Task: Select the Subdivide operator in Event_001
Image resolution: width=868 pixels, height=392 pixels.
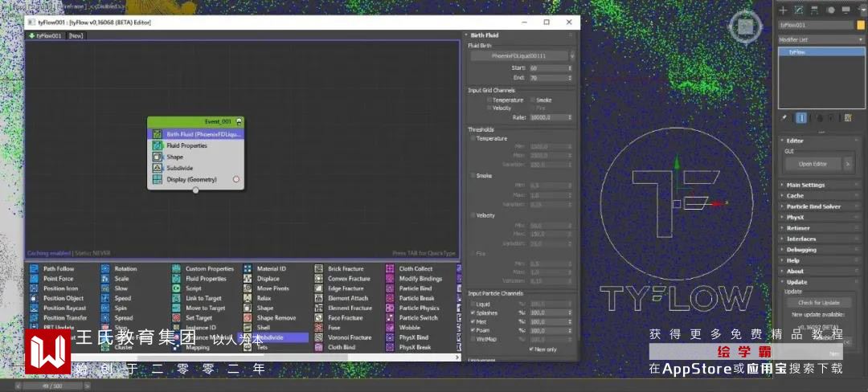Action: pos(195,168)
